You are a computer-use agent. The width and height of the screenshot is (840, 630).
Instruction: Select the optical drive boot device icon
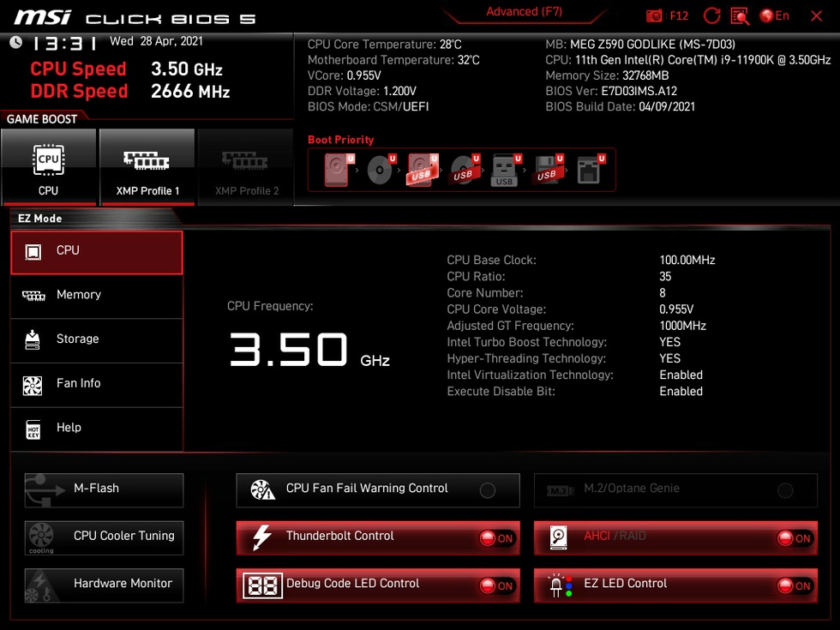point(381,170)
